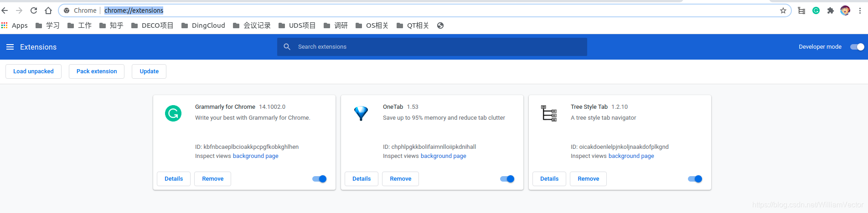Click the Tree Style Tab logo
The height and width of the screenshot is (213, 868).
(549, 113)
